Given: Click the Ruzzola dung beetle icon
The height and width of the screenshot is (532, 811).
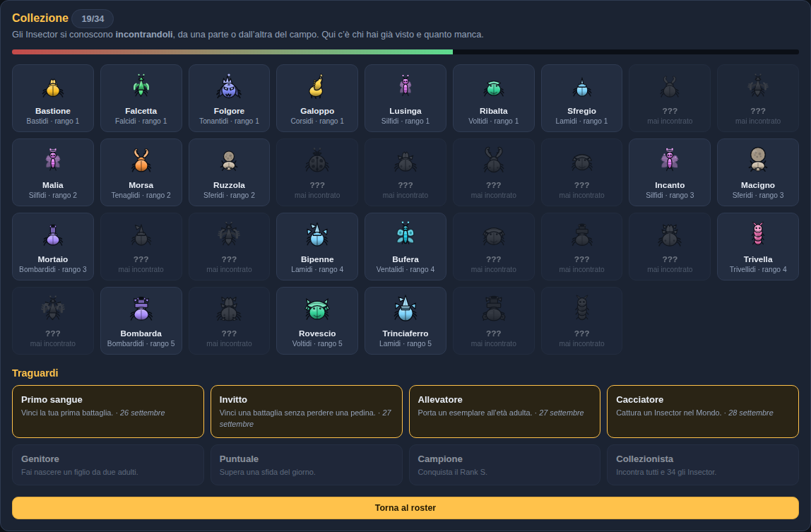Looking at the screenshot, I should click(229, 161).
